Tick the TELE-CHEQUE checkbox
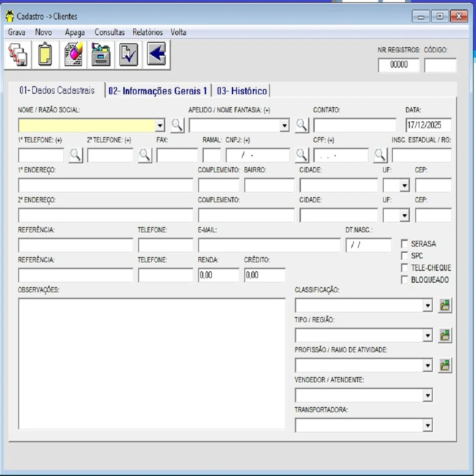The image size is (476, 476). tap(405, 268)
